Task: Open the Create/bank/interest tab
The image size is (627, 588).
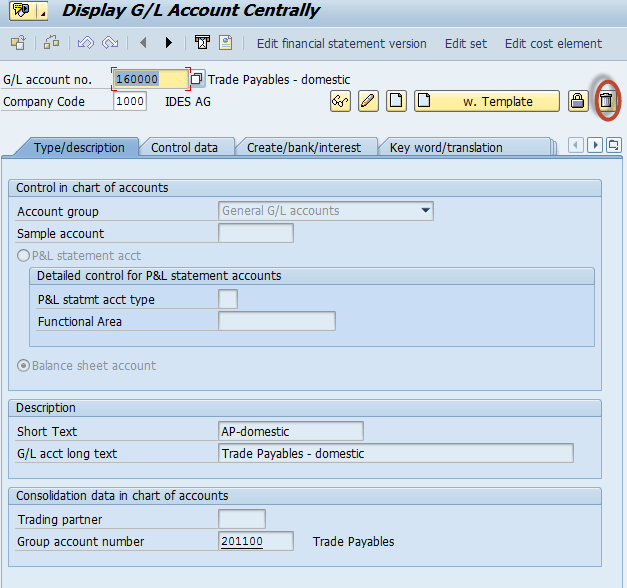Action: [x=304, y=147]
